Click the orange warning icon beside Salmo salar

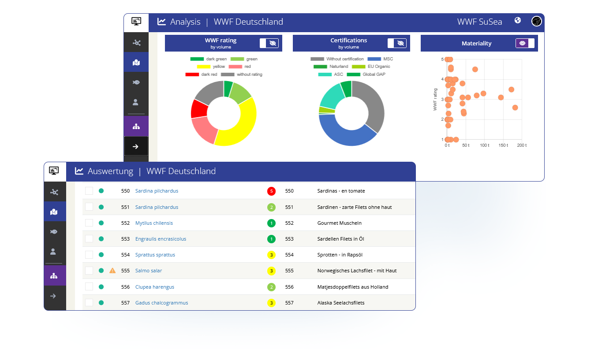pyautogui.click(x=112, y=271)
